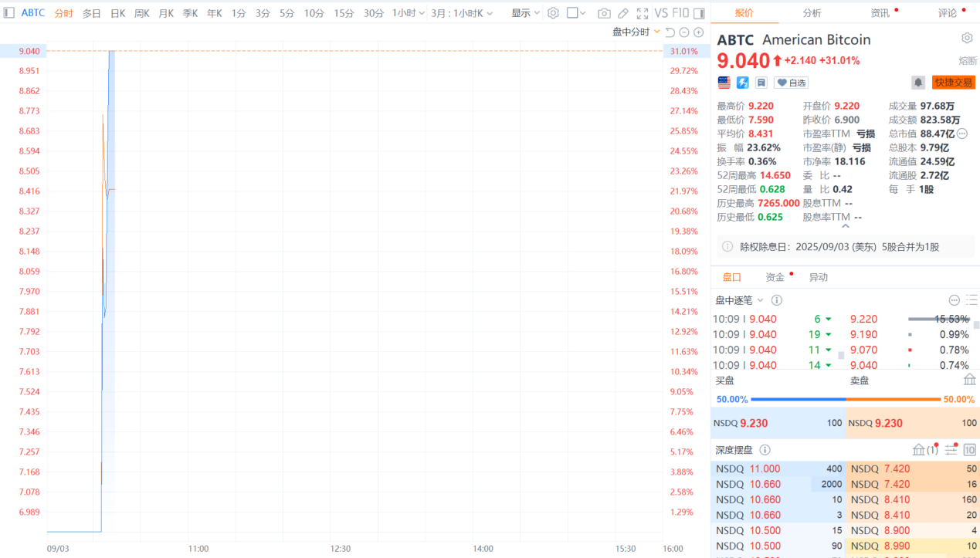
Task: Toggle the right side panel icon
Action: point(699,13)
